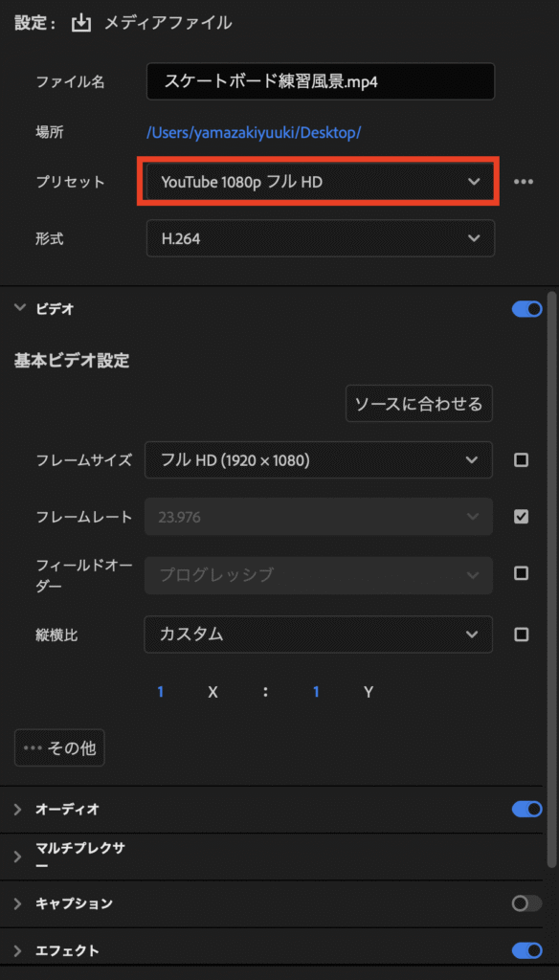559x980 pixels.
Task: Open the 形式 H.264 dropdown
Action: coord(321,238)
